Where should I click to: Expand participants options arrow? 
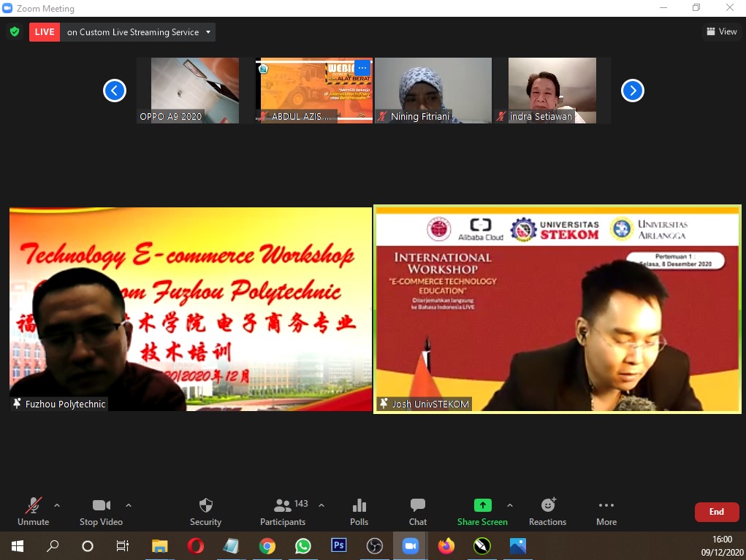pyautogui.click(x=321, y=505)
